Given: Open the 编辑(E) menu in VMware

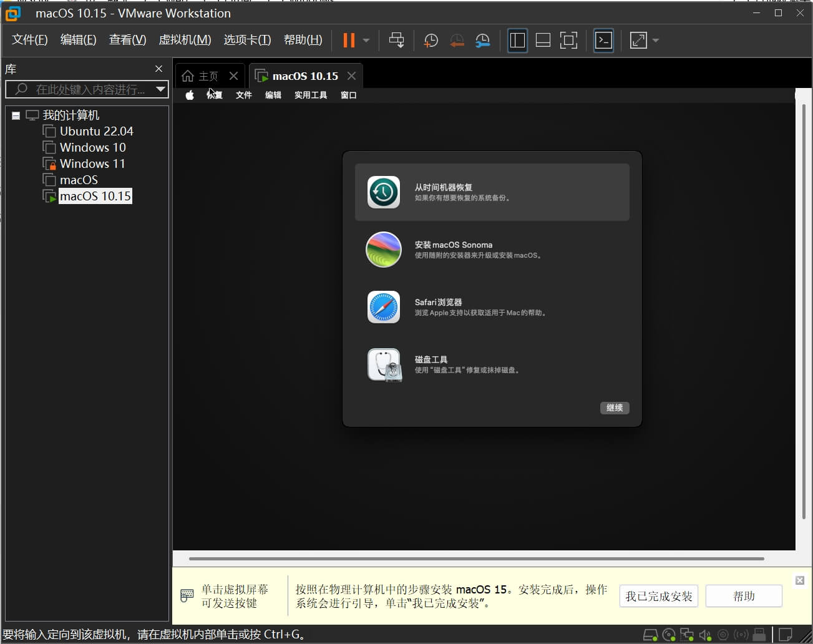Looking at the screenshot, I should [x=78, y=40].
